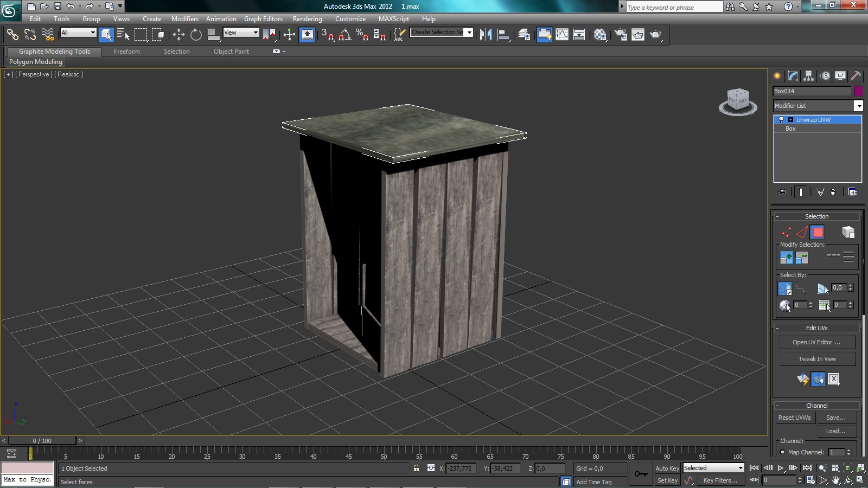Activate the Select and Move tool
Viewport: 868px width, 488px height.
(178, 35)
